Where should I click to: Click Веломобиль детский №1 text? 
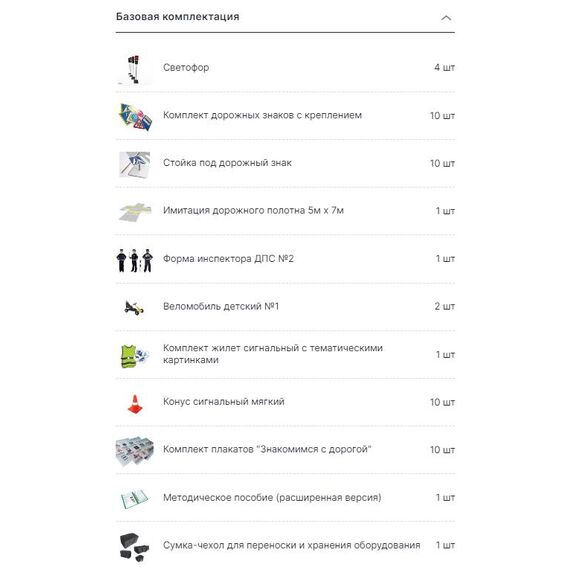[x=221, y=306]
